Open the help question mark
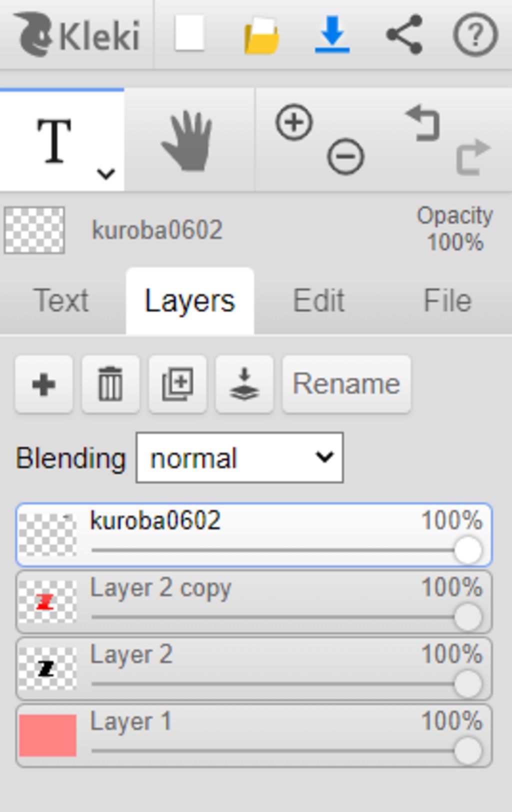 pos(475,34)
